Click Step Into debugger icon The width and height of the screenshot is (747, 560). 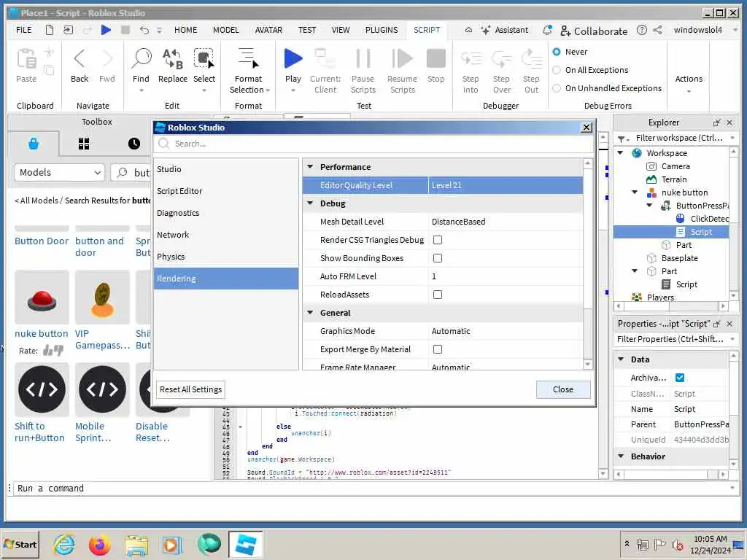tap(471, 59)
